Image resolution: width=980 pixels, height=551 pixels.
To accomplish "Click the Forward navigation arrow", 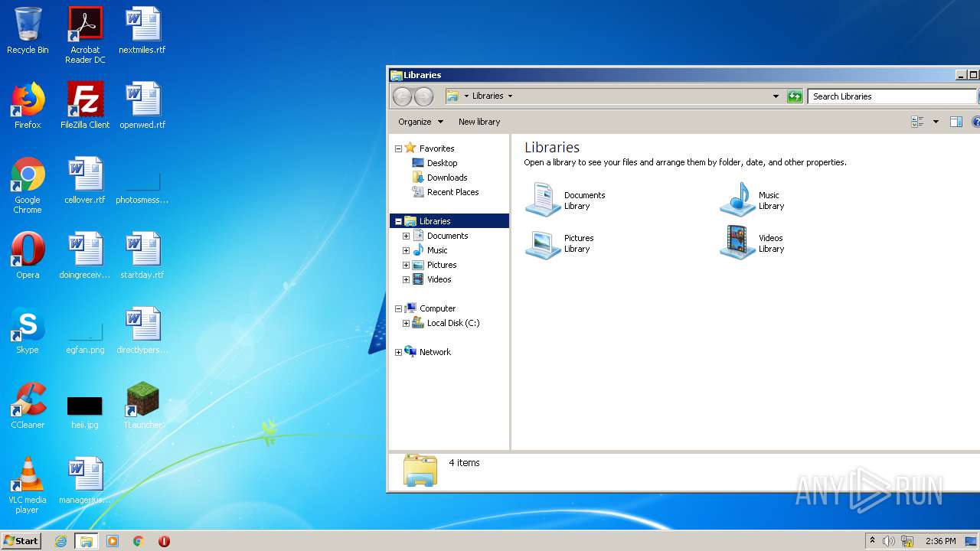I will pos(423,96).
